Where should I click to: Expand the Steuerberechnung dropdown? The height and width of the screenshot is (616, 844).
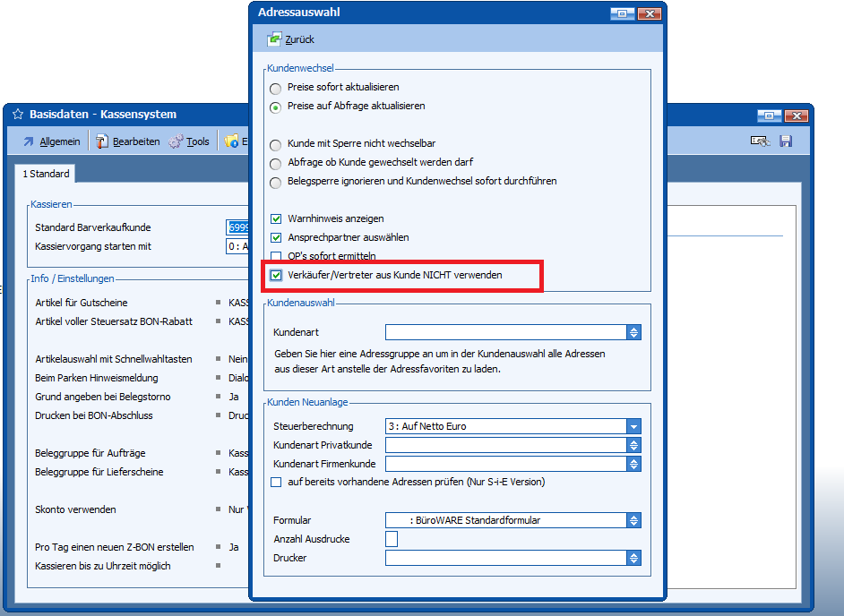[x=633, y=426]
